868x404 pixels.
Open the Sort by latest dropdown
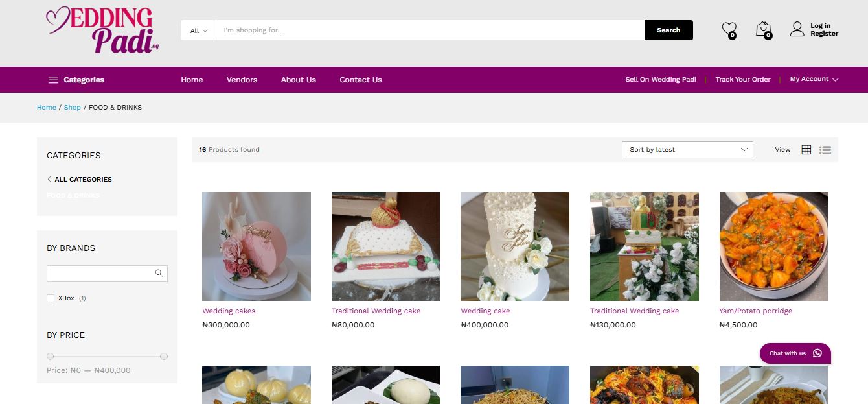click(x=687, y=150)
